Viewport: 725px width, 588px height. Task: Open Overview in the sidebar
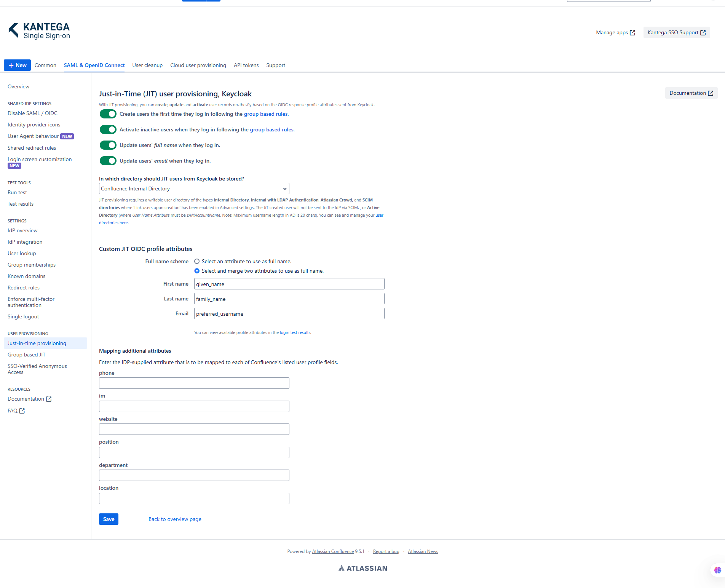pos(18,87)
